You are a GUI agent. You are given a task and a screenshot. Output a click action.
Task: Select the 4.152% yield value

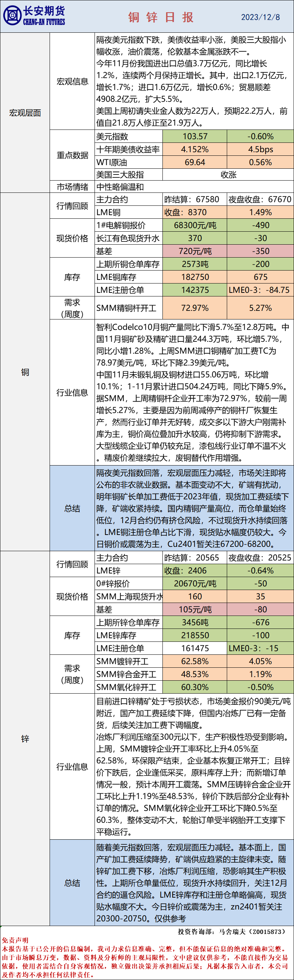pyautogui.click(x=195, y=149)
